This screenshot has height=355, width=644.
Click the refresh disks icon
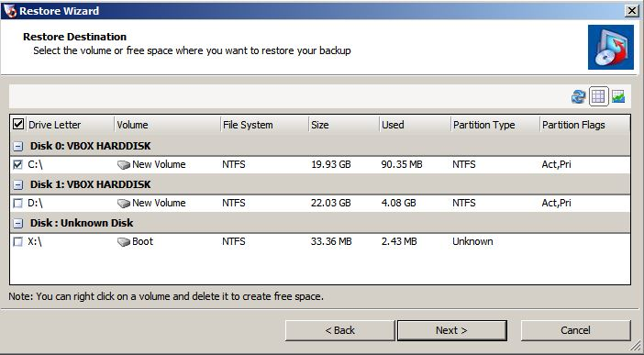578,97
